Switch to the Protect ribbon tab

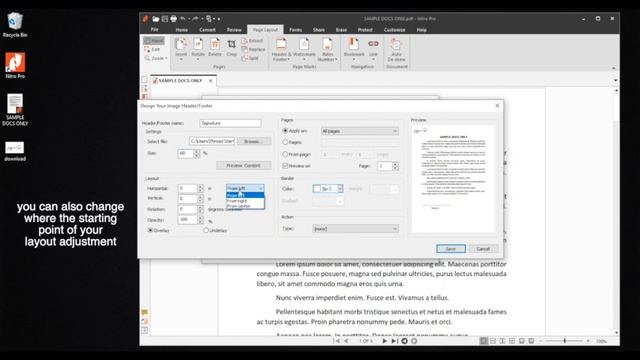pos(365,30)
